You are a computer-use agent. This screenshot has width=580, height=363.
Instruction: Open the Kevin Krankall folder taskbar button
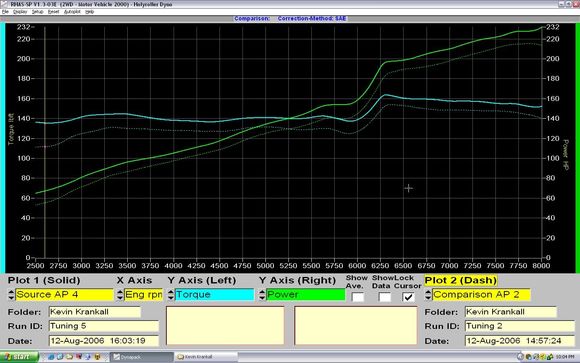pyautogui.click(x=206, y=357)
